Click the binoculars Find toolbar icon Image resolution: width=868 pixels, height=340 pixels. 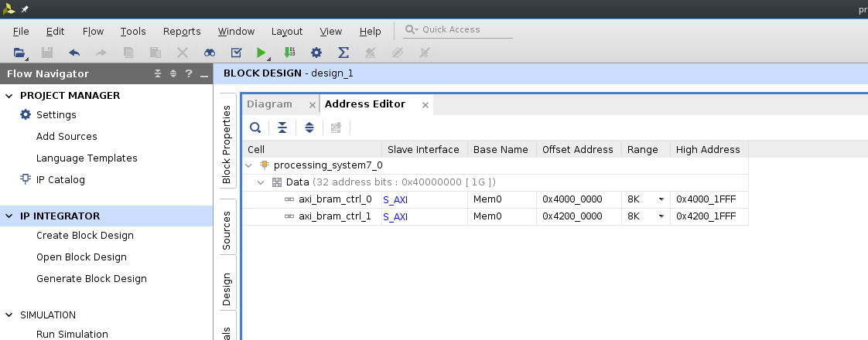[210, 53]
